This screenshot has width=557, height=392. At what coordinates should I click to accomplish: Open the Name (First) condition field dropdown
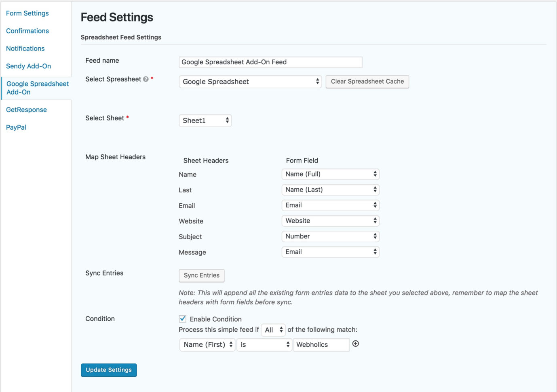(207, 344)
